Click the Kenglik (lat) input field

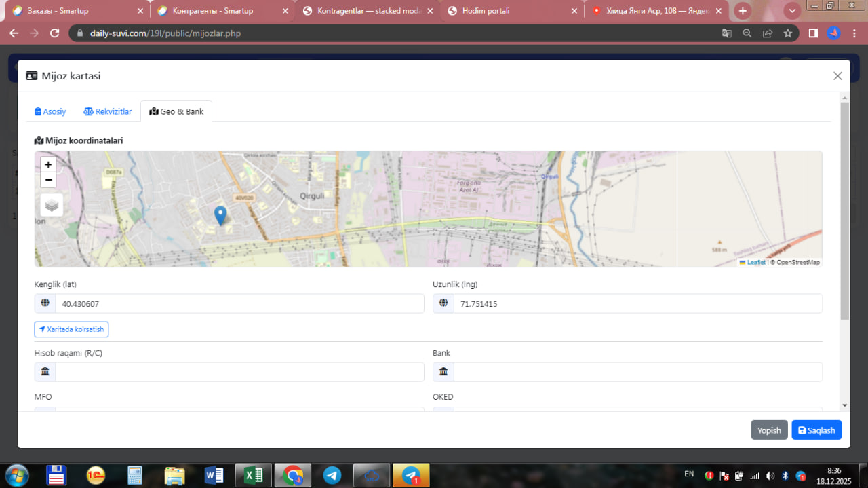click(x=239, y=304)
